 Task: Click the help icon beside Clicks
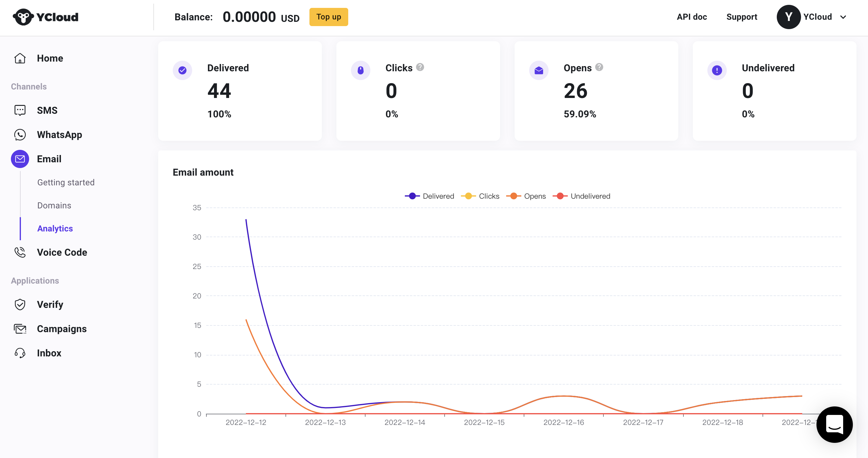tap(420, 67)
